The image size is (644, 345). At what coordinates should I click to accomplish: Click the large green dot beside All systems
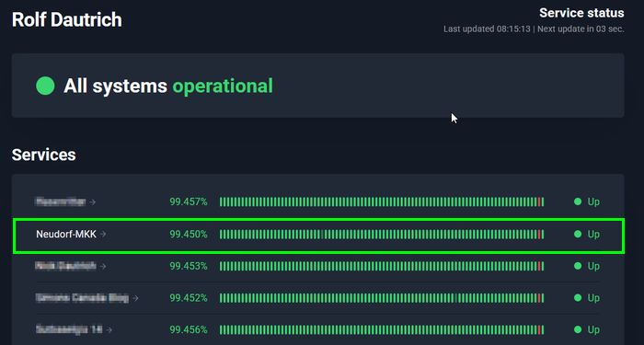click(45, 86)
